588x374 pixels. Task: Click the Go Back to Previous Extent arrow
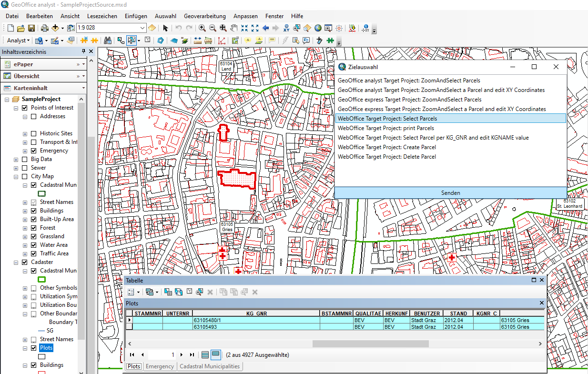click(x=265, y=28)
